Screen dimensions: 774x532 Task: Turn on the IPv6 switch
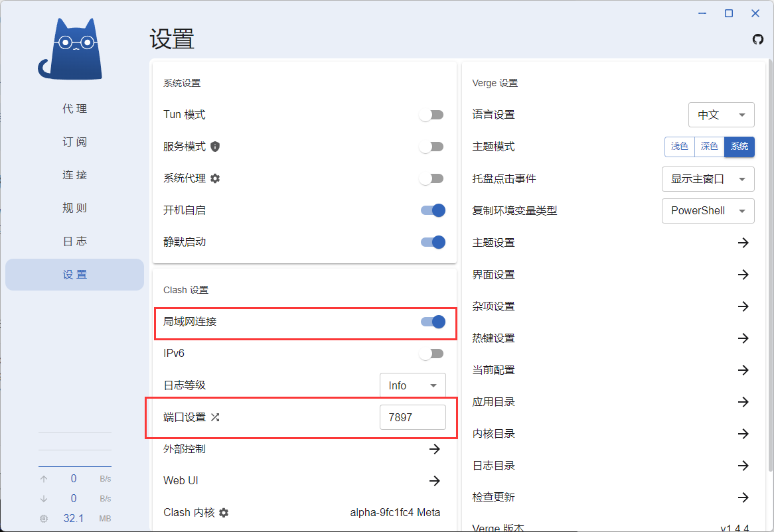(431, 354)
